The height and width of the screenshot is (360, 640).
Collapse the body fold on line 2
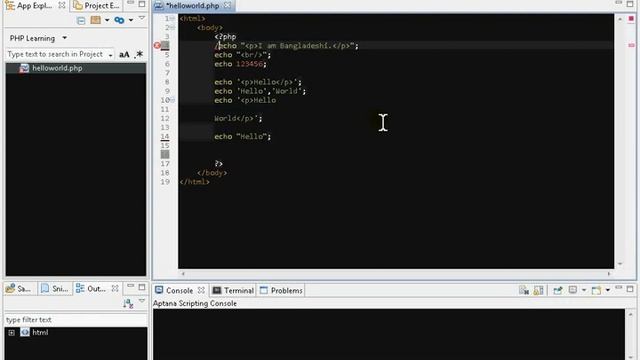172,27
